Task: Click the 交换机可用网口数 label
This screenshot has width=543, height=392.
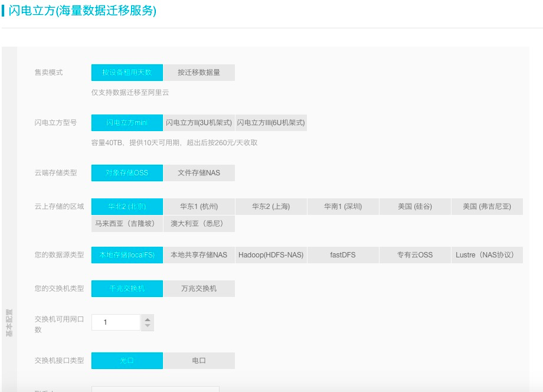Action: [x=59, y=324]
